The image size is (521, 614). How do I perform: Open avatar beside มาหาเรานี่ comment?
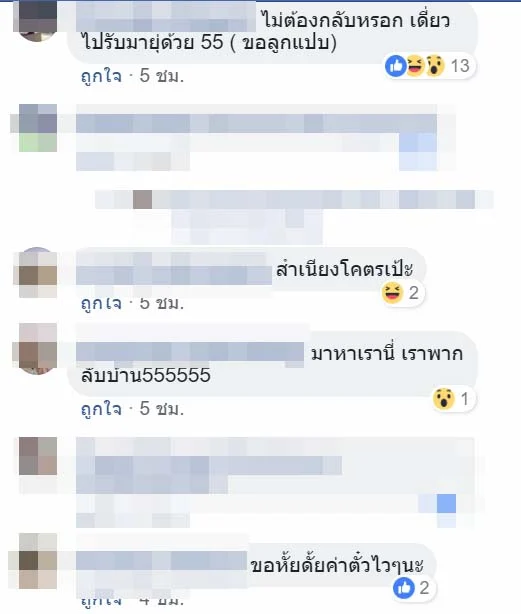(x=37, y=349)
